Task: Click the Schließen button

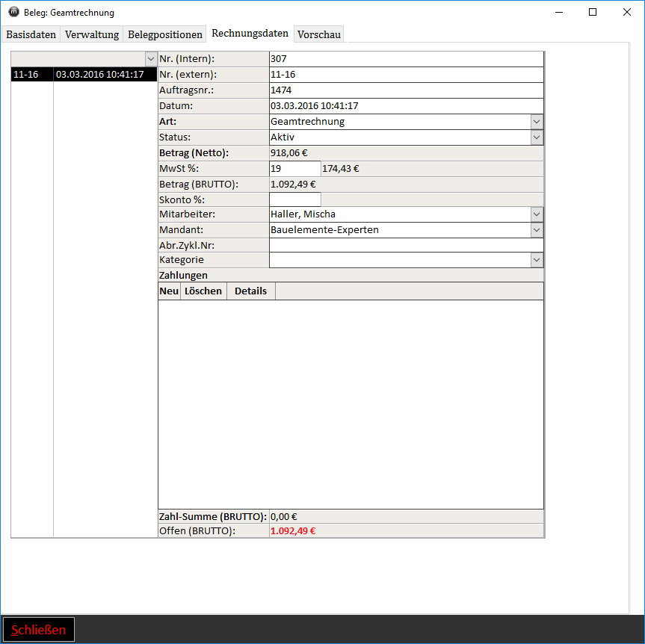Action: [39, 630]
